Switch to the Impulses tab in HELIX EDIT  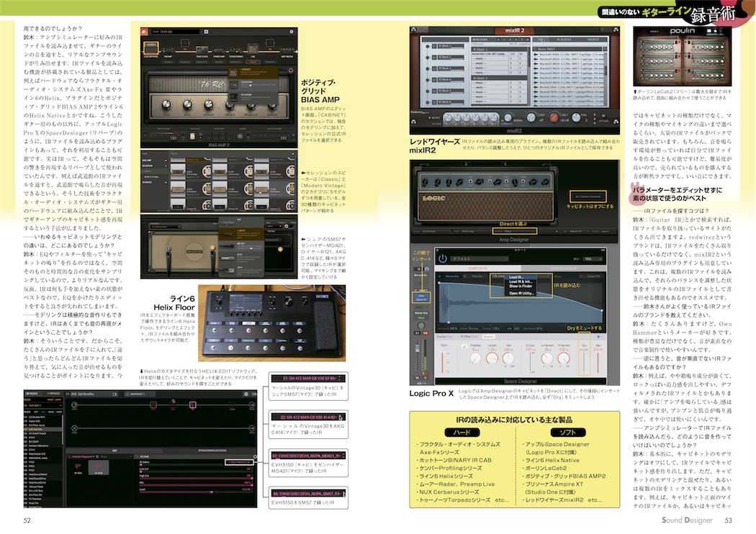54,394
